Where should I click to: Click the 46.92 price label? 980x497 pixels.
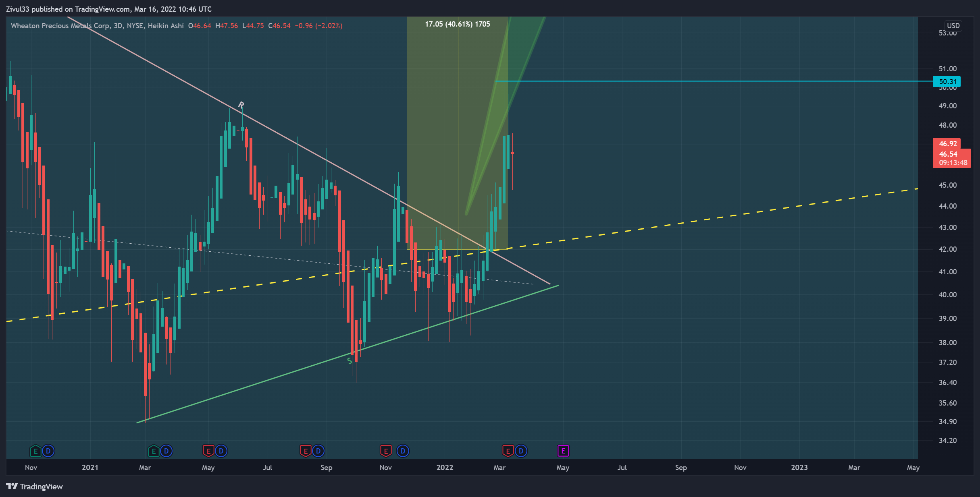pyautogui.click(x=947, y=144)
